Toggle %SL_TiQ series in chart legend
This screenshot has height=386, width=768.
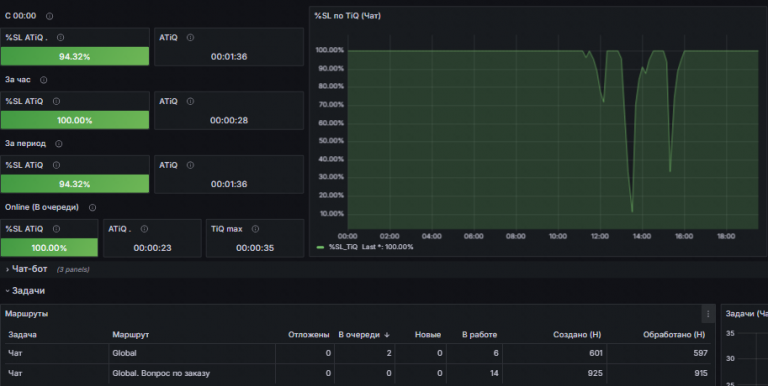[x=343, y=247]
